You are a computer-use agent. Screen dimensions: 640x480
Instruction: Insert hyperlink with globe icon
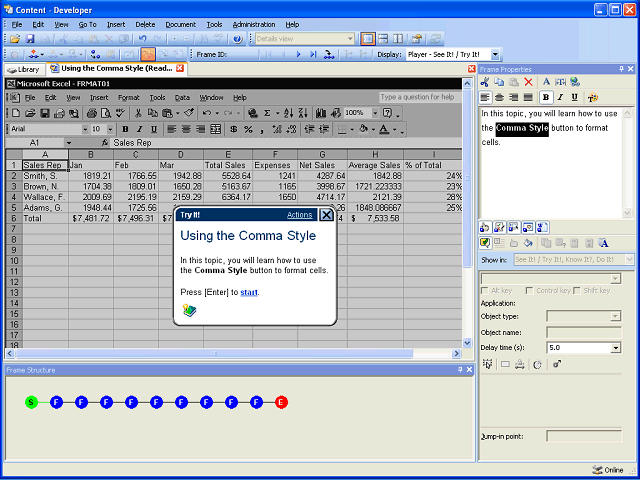[x=575, y=82]
